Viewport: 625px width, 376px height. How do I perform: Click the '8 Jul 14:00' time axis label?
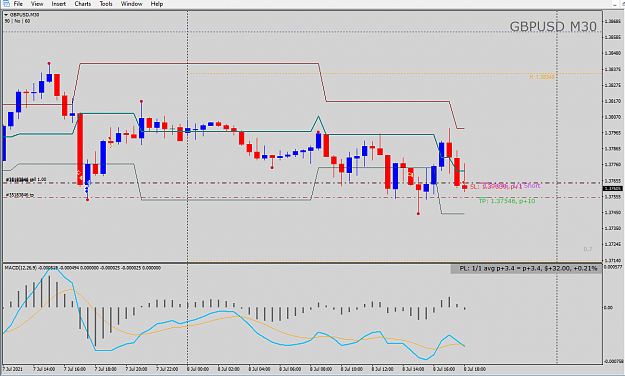(413, 369)
